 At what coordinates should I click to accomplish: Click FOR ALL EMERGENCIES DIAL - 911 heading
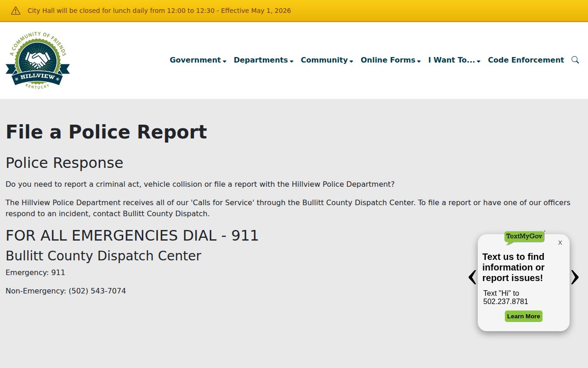pos(132,236)
